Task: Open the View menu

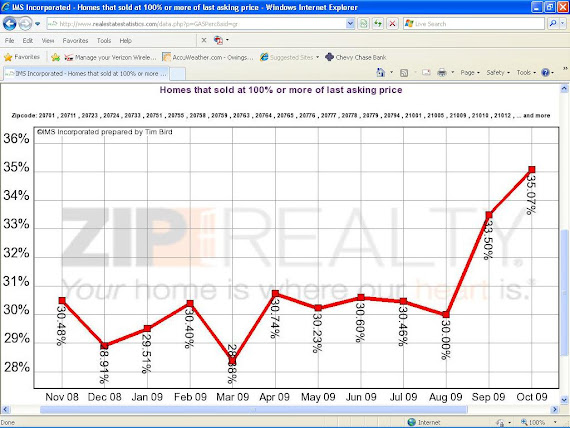Action: click(48, 41)
